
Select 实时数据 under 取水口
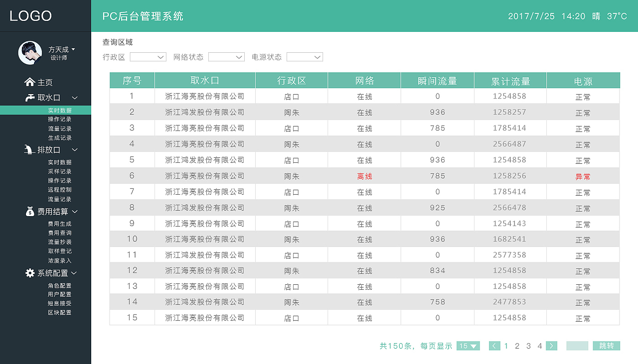59,110
